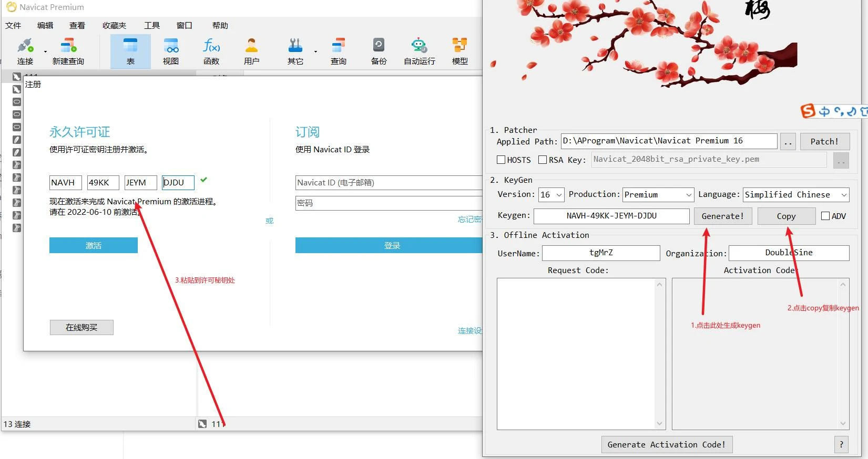Click the Patch! button
Screen dimensions: 868x459
(x=824, y=141)
